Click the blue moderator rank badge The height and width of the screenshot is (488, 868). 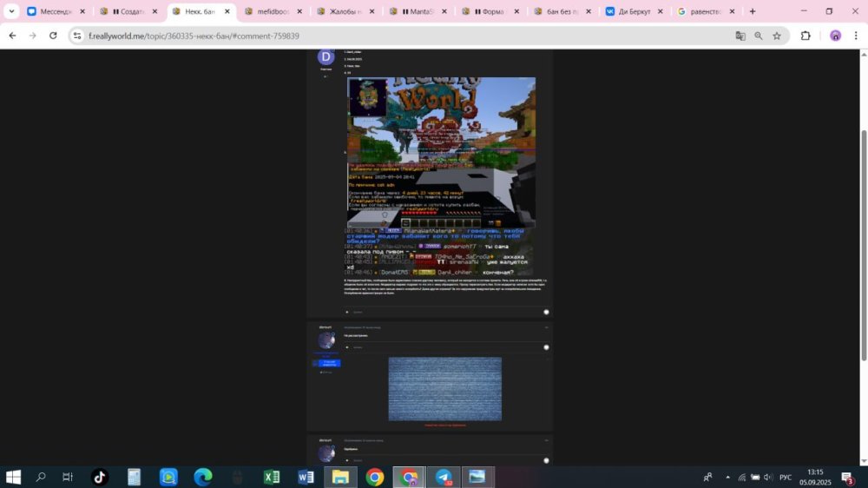pos(326,363)
